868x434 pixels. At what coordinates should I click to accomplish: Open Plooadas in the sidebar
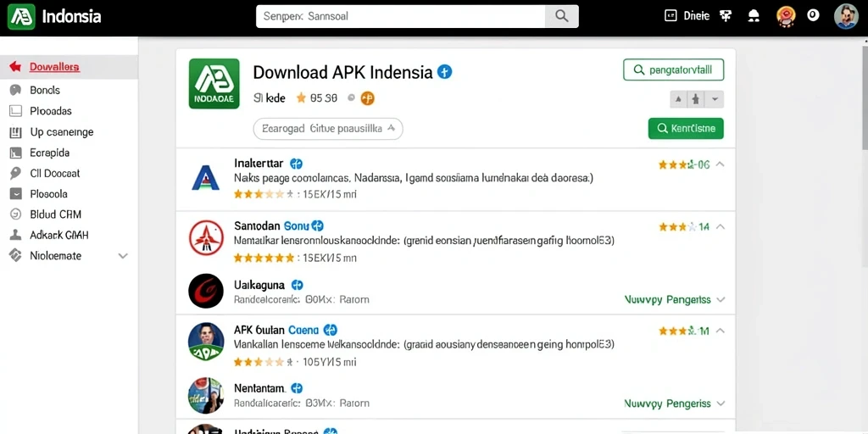click(x=51, y=111)
